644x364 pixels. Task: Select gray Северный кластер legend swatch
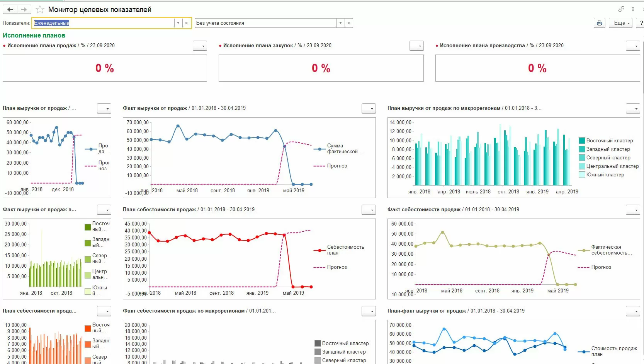coord(318,360)
